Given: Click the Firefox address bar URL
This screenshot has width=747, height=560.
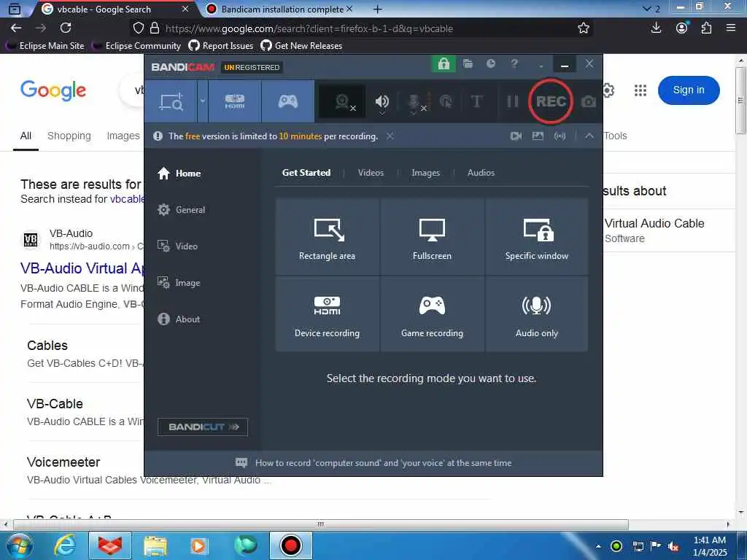Looking at the screenshot, I should (309, 28).
